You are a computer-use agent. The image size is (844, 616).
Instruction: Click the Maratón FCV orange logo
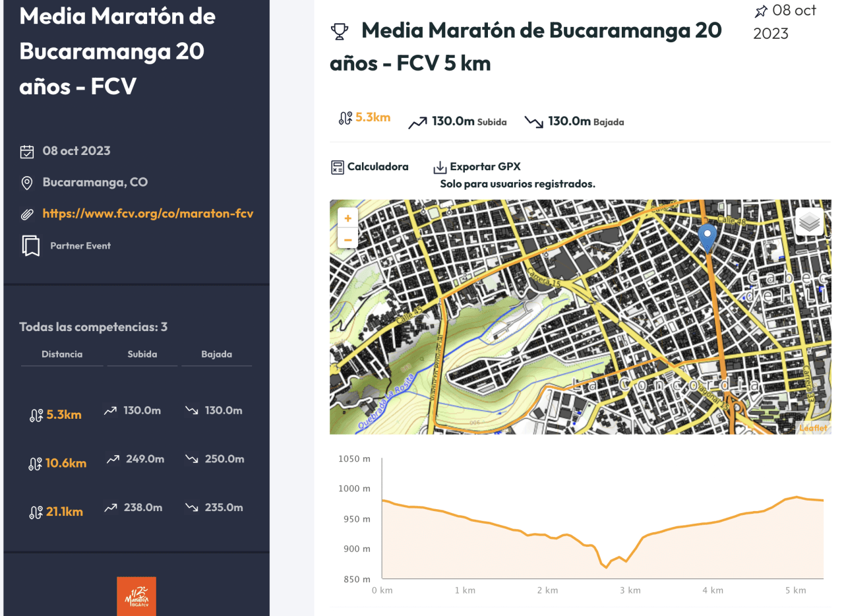(136, 596)
